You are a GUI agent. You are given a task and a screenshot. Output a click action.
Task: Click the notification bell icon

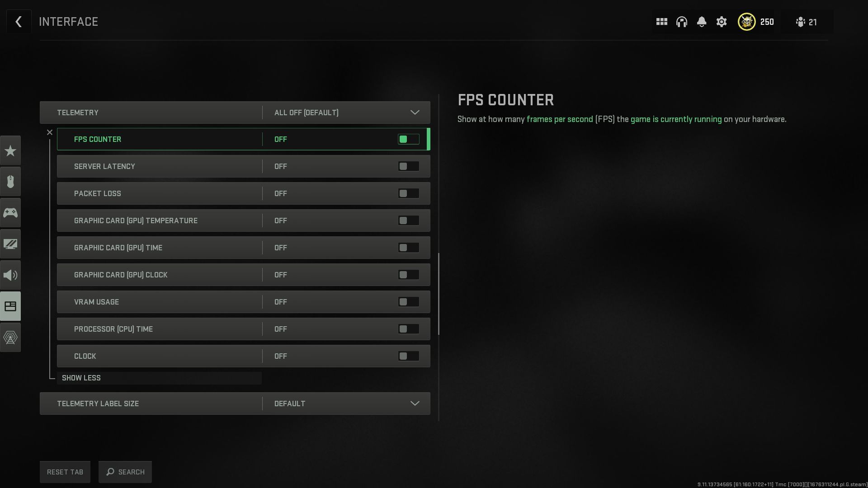(702, 22)
